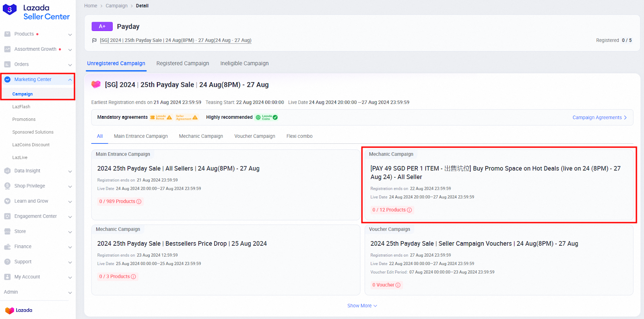The width and height of the screenshot is (644, 319).
Task: Open the Bestsellers Price Drop campaign card
Action: click(x=182, y=244)
